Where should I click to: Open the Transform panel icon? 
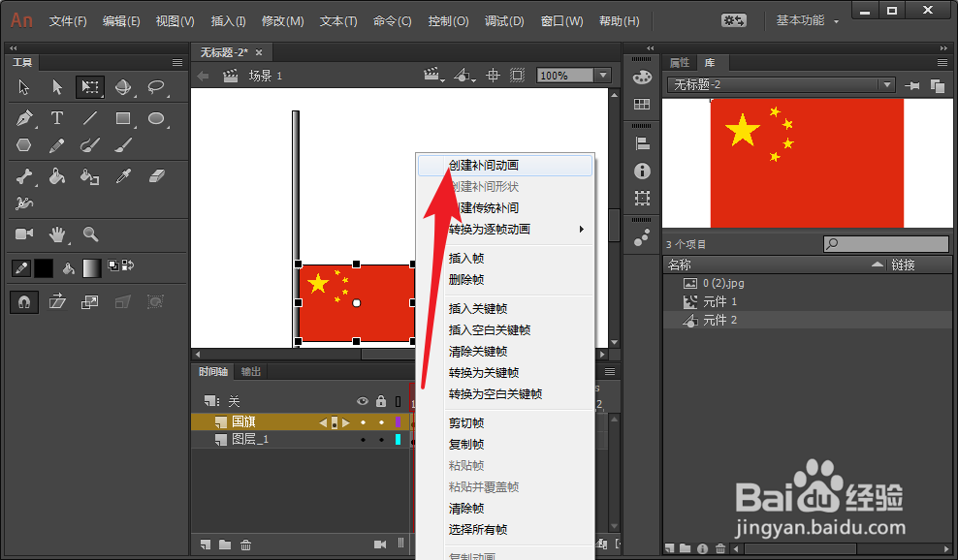(642, 198)
